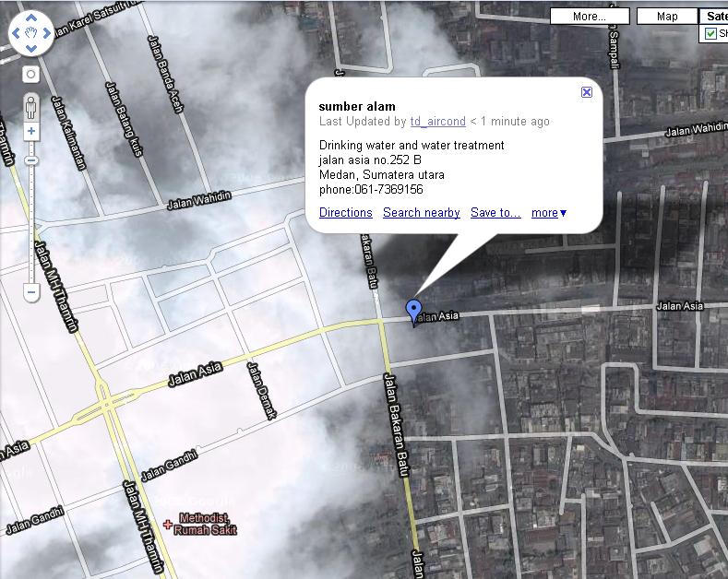The height and width of the screenshot is (579, 728).
Task: Pan the map left with arrow
Action: tap(17, 34)
